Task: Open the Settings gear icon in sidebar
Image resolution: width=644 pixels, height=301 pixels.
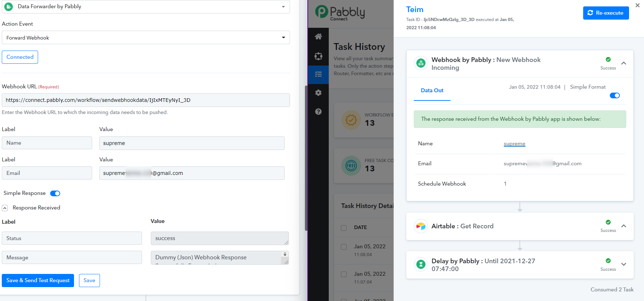Action: tap(318, 93)
